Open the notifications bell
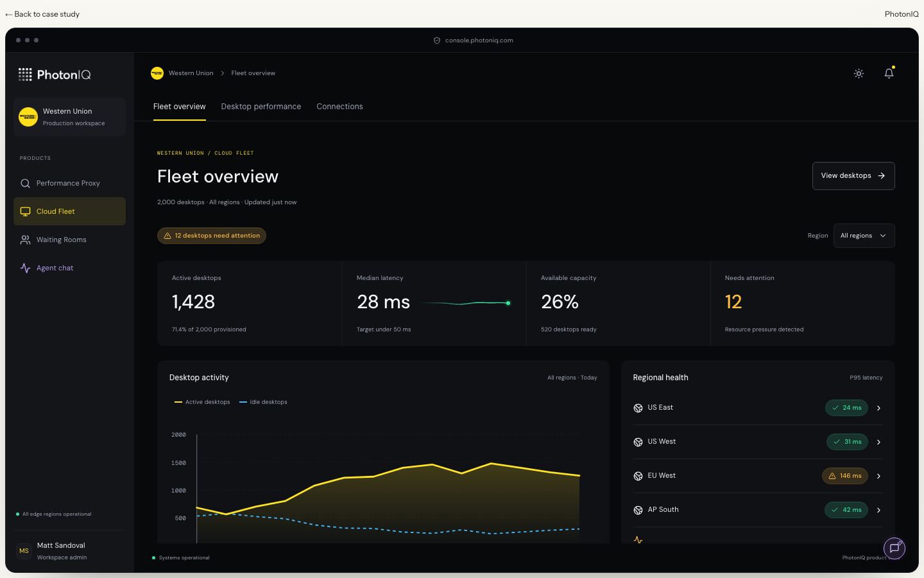The image size is (924, 578). coord(889,73)
